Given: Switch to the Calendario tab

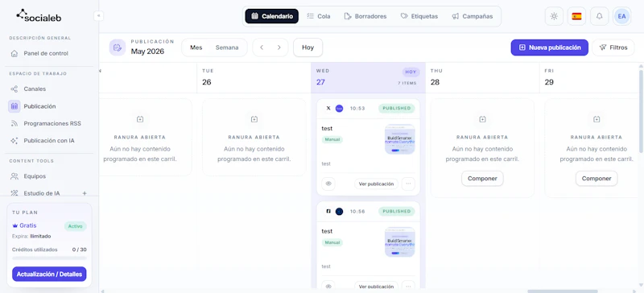Looking at the screenshot, I should pos(272,16).
